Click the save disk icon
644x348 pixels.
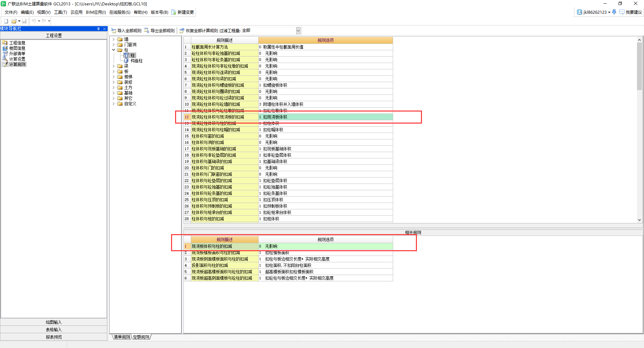(24, 21)
